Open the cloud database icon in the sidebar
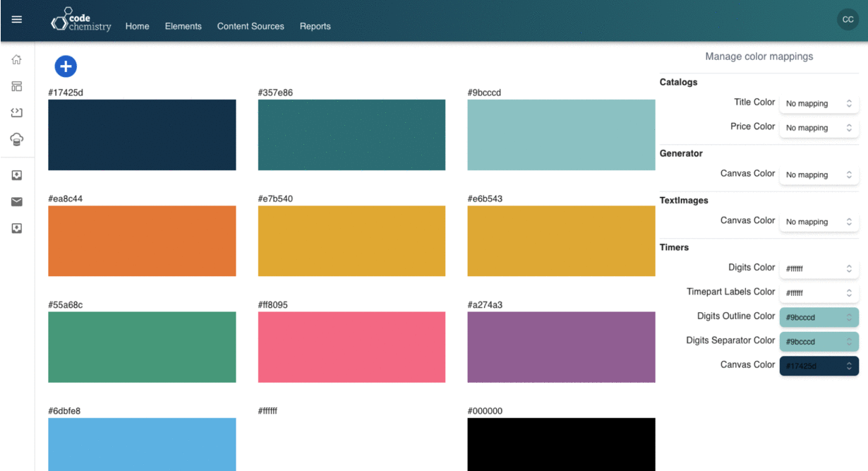Image resolution: width=868 pixels, height=471 pixels. [16, 138]
